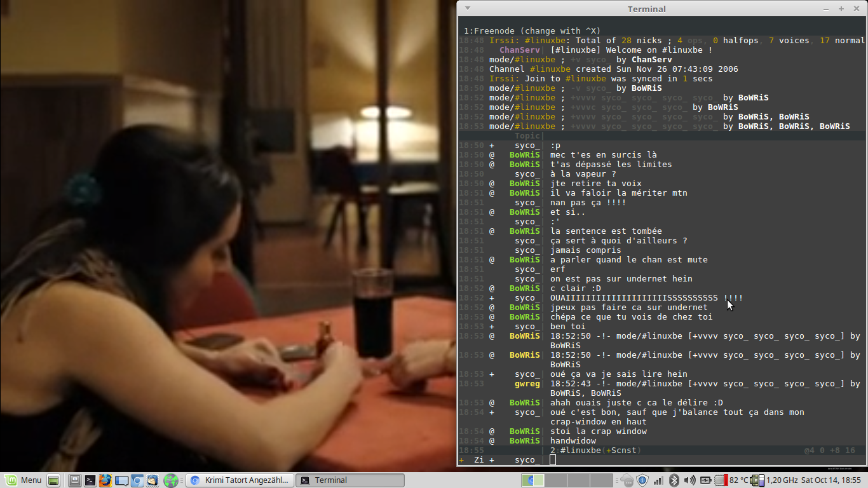Open the battery power tray icon
This screenshot has width=868, height=488.
click(705, 480)
